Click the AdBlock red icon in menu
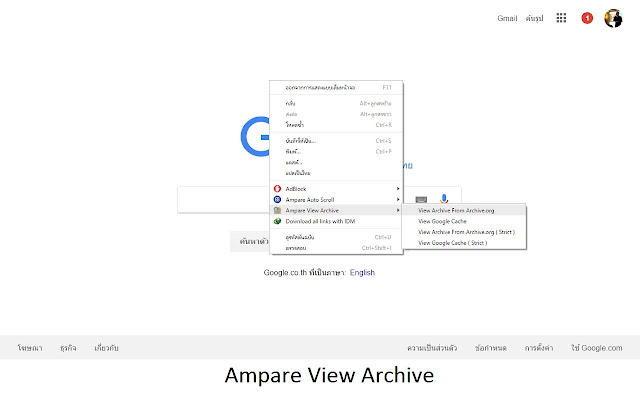Screen dimensions: 640x400 (277, 189)
